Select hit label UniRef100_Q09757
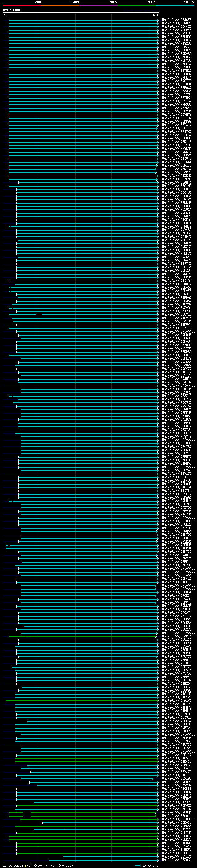The width and height of the screenshot is (197, 868). [x=177, y=406]
